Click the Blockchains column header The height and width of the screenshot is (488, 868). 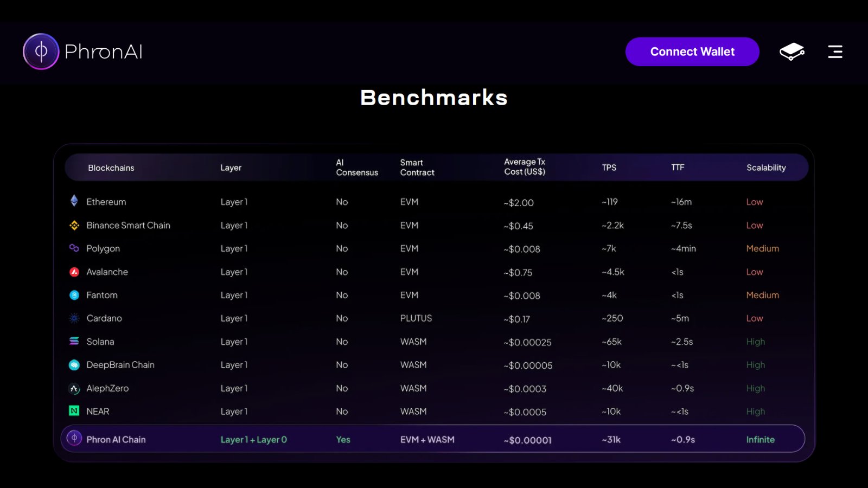pyautogui.click(x=111, y=168)
